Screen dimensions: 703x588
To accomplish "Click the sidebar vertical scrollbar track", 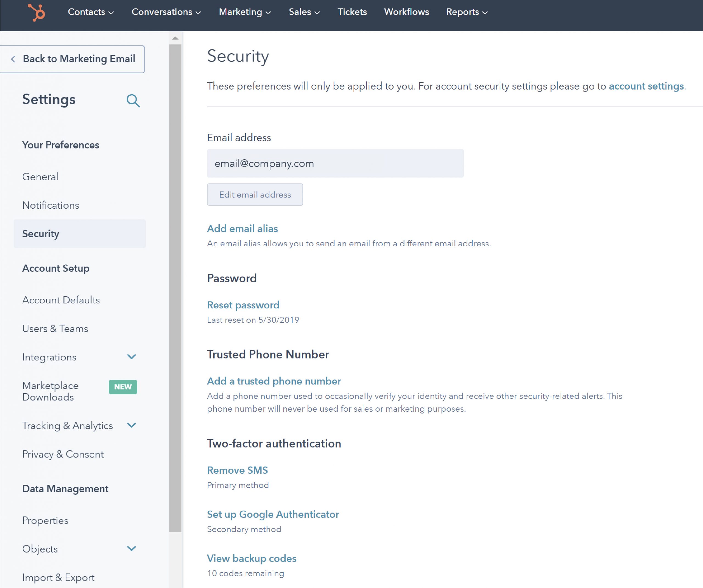I will tap(175, 559).
